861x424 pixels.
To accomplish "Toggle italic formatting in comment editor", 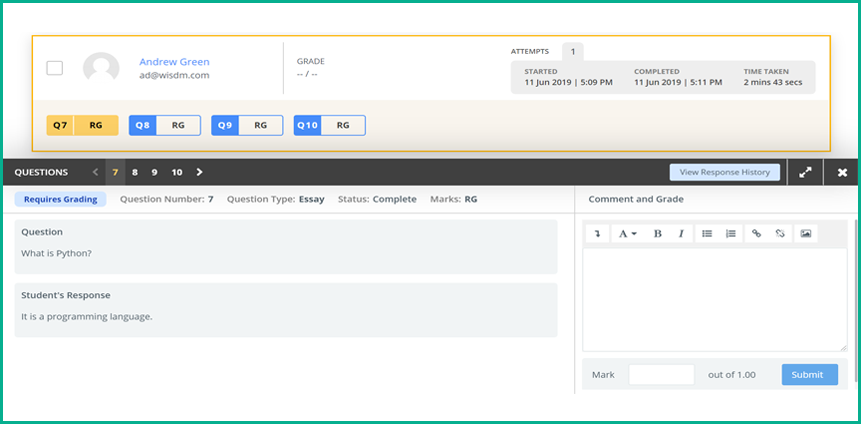I will coord(681,233).
